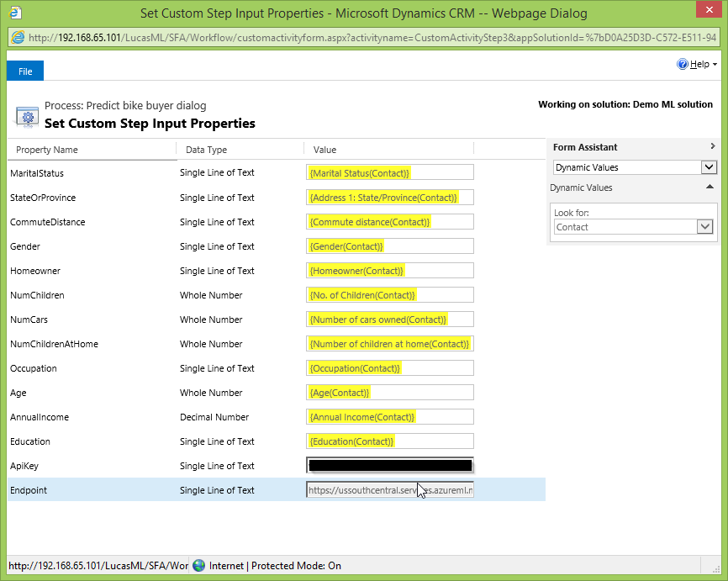728x581 pixels.
Task: Click status bar URL text
Action: coord(98,566)
